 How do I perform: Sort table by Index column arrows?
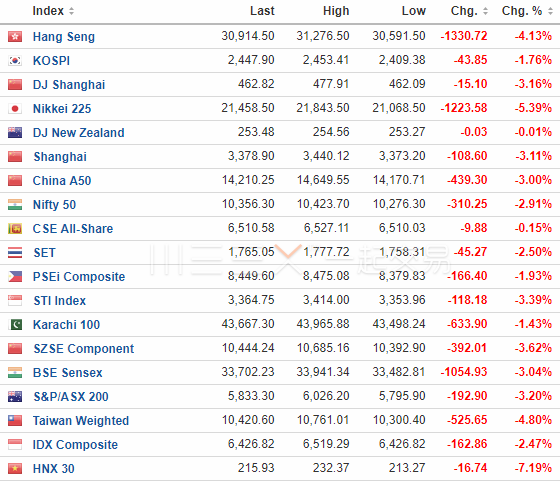pos(71,11)
